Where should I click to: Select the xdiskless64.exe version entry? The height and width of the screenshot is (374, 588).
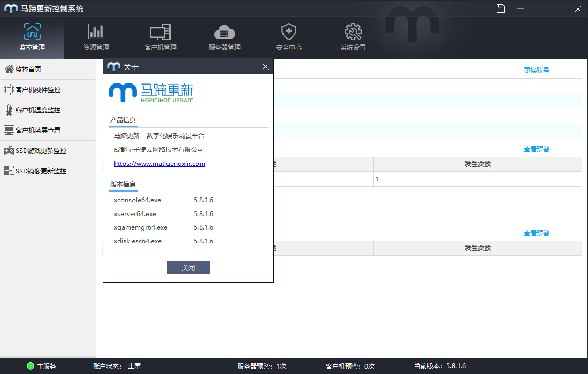pyautogui.click(x=164, y=241)
